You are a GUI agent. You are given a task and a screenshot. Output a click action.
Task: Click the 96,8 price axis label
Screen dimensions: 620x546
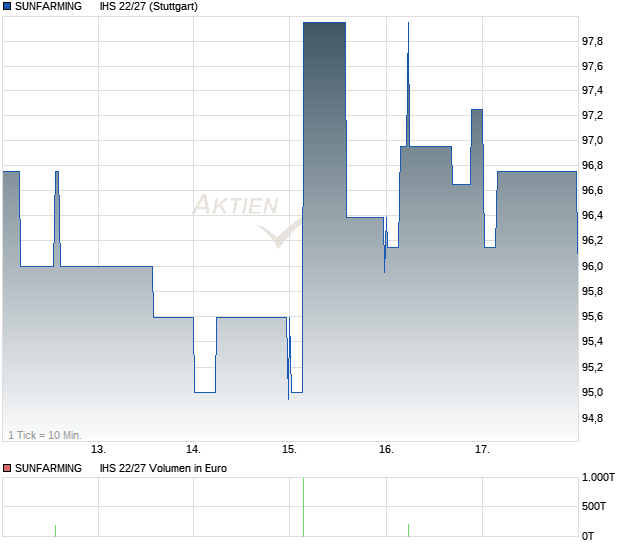[x=592, y=165]
